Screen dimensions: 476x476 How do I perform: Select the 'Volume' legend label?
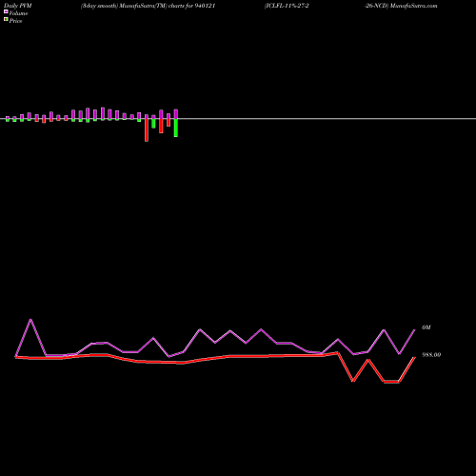pyautogui.click(x=18, y=13)
